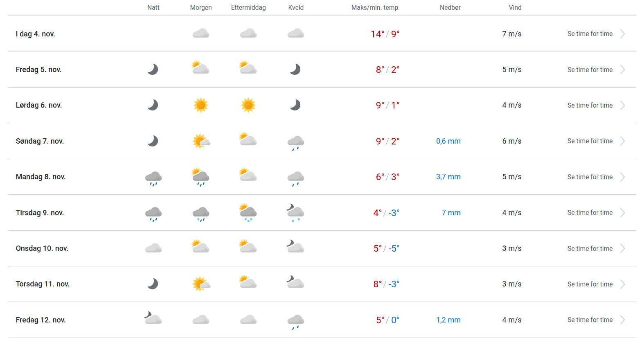Click the cloudy icon for today's morning
This screenshot has width=644, height=338.
click(x=201, y=34)
